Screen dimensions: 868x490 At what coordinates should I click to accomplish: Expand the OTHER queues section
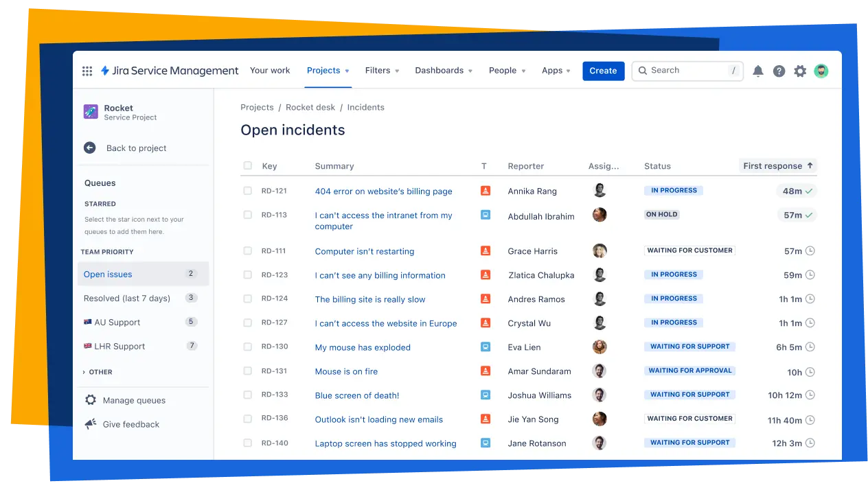pyautogui.click(x=97, y=372)
